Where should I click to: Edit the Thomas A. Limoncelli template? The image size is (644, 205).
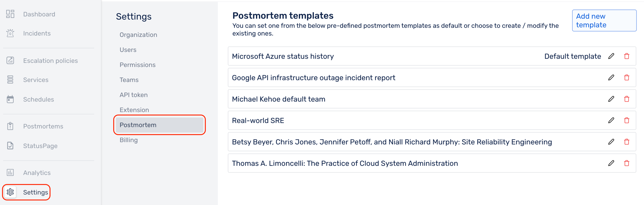[611, 163]
